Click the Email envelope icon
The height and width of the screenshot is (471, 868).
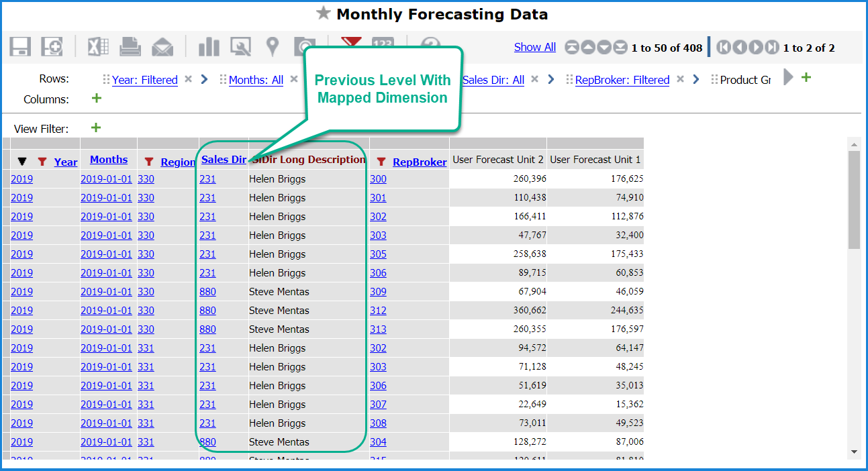click(x=162, y=47)
